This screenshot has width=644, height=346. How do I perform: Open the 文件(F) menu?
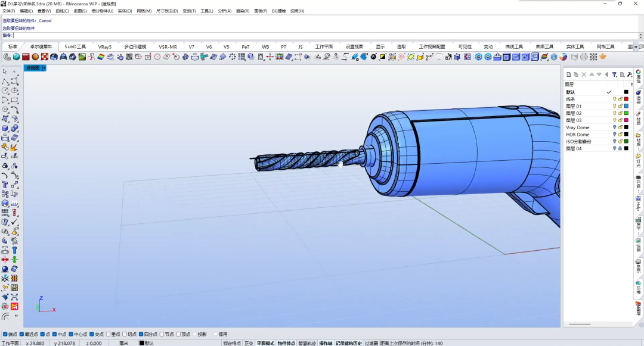click(8, 11)
